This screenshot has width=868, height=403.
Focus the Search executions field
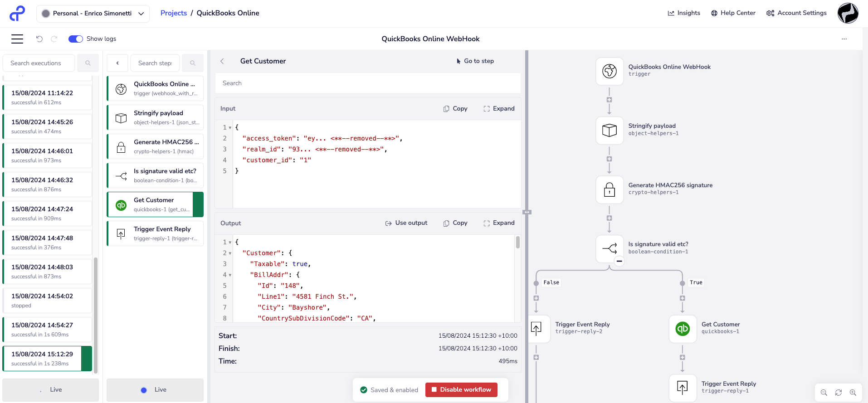39,63
